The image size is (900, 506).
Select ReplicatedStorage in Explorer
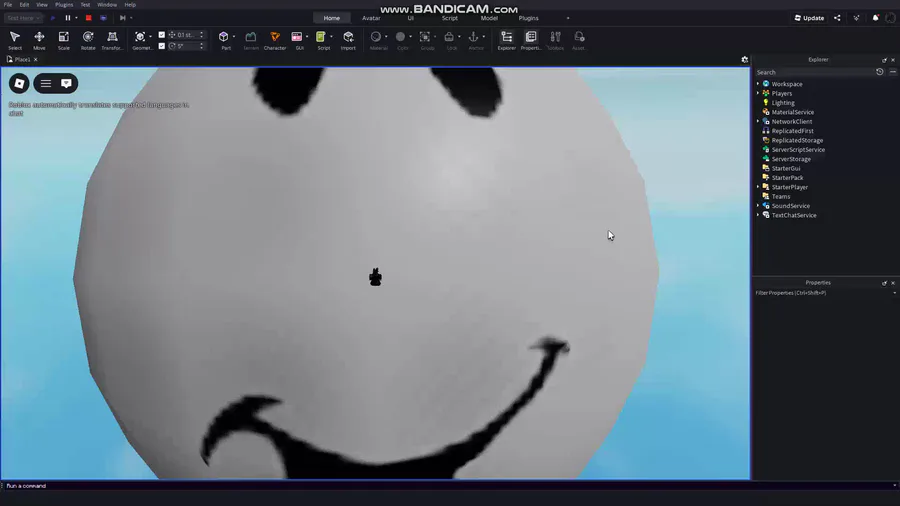pyautogui.click(x=797, y=140)
